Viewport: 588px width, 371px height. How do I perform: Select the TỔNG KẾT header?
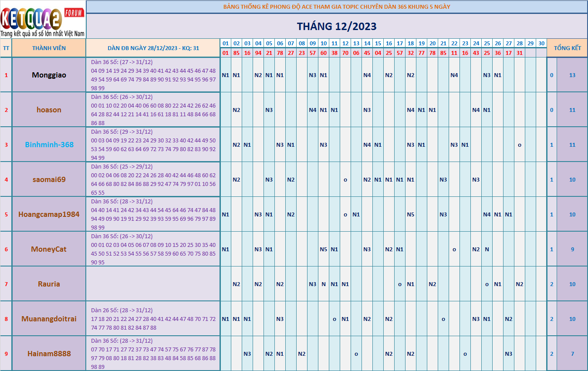(x=567, y=48)
